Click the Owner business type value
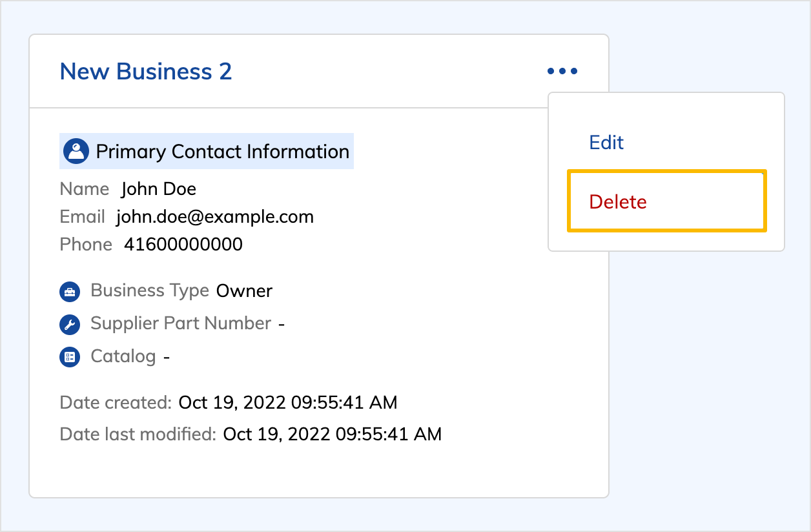811x532 pixels. [244, 291]
